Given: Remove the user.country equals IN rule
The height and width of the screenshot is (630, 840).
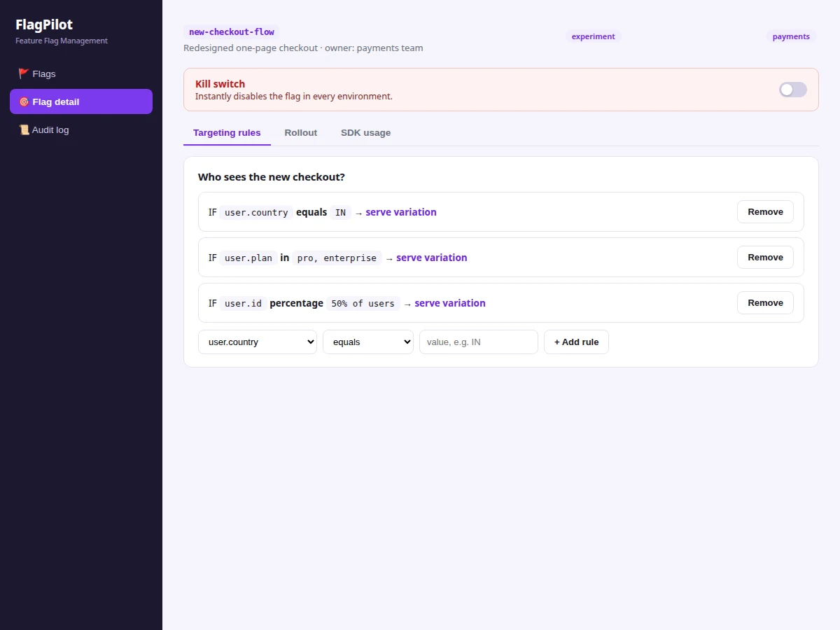Looking at the screenshot, I should pos(765,212).
